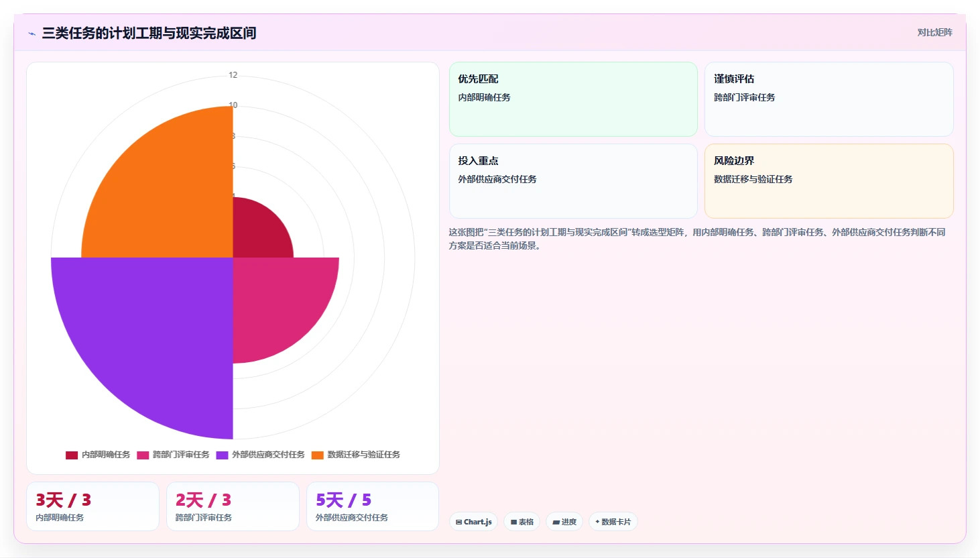980x558 pixels.
Task: Select the 3天 / 3 stat card
Action: coord(93,506)
